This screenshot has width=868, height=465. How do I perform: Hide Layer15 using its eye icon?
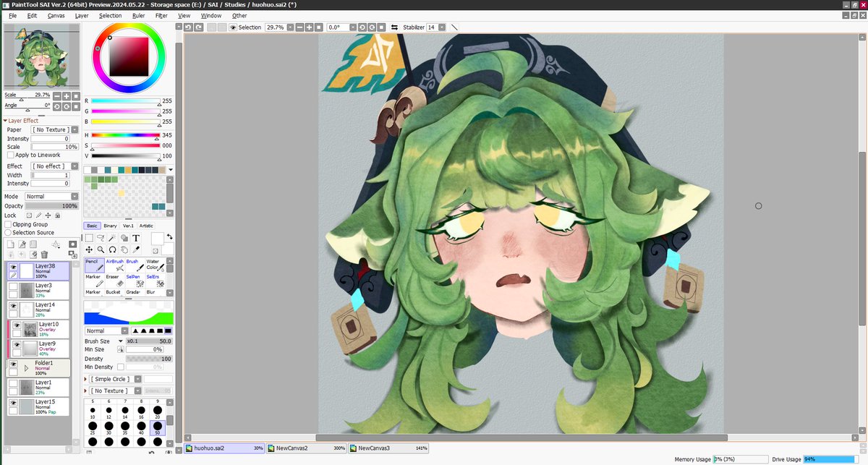13,403
